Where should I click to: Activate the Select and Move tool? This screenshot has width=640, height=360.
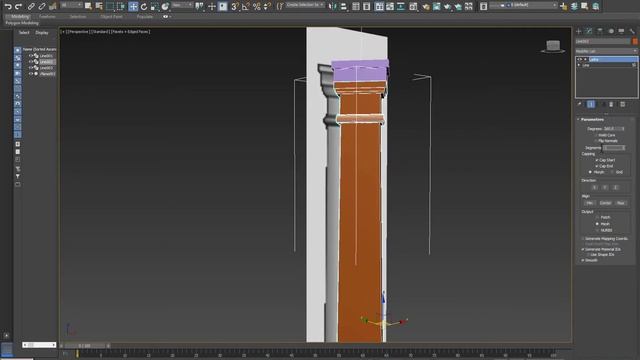click(133, 6)
